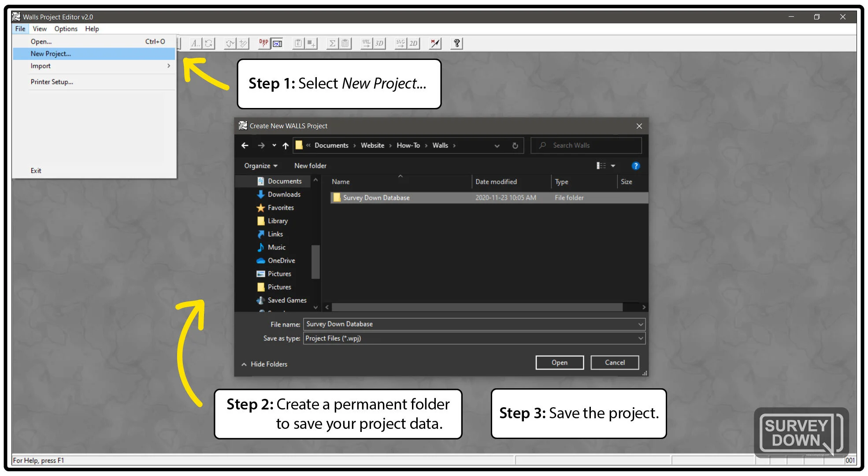Click the refresh icon in the address bar
Viewport: 868px width, 476px height.
click(x=515, y=145)
